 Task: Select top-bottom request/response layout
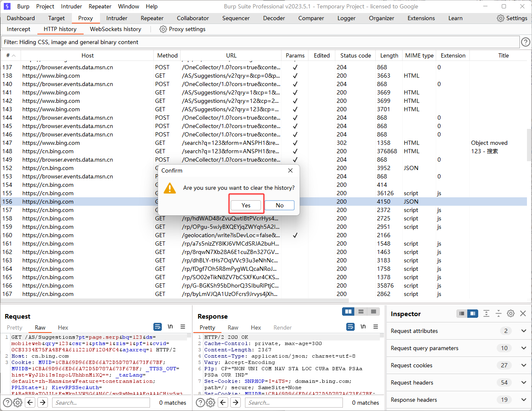click(361, 312)
